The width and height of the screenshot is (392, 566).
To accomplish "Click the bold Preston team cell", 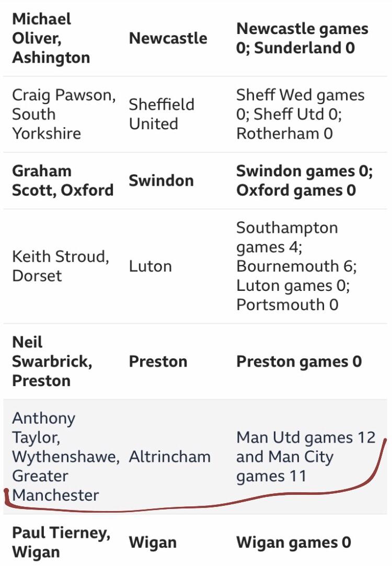I will [x=158, y=361].
